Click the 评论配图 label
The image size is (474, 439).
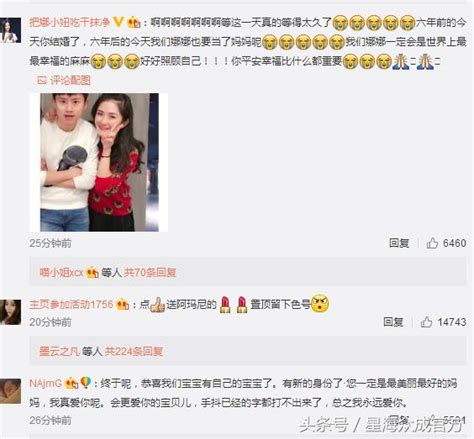pyautogui.click(x=70, y=80)
